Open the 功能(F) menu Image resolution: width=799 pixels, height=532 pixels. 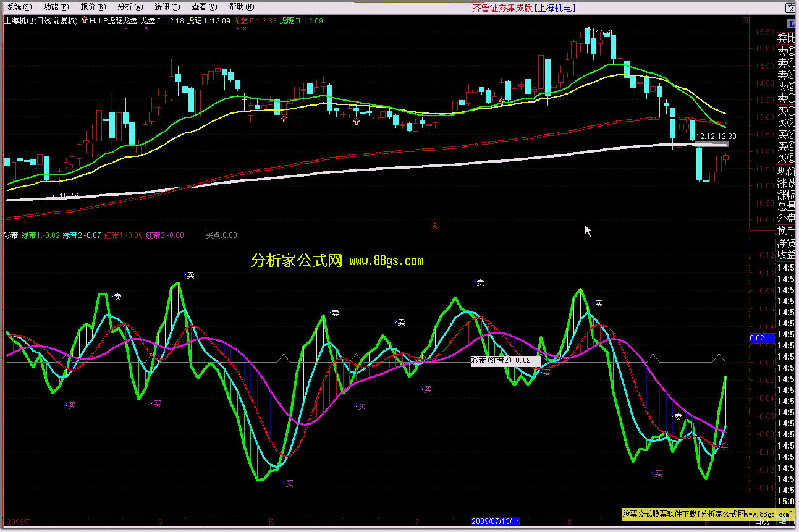coord(56,7)
